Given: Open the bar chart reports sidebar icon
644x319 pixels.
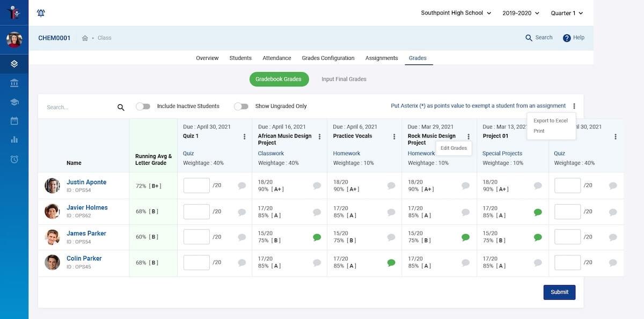Looking at the screenshot, I should point(14,140).
